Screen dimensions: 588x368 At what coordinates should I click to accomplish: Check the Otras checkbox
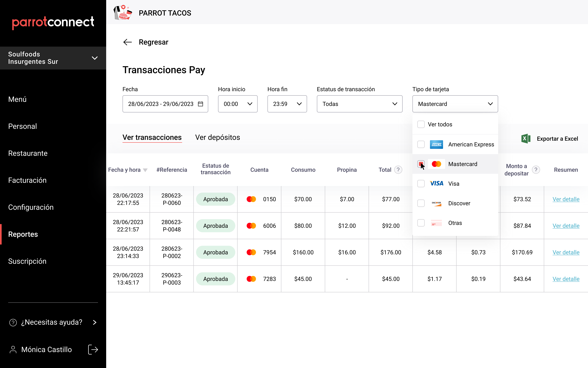click(421, 223)
